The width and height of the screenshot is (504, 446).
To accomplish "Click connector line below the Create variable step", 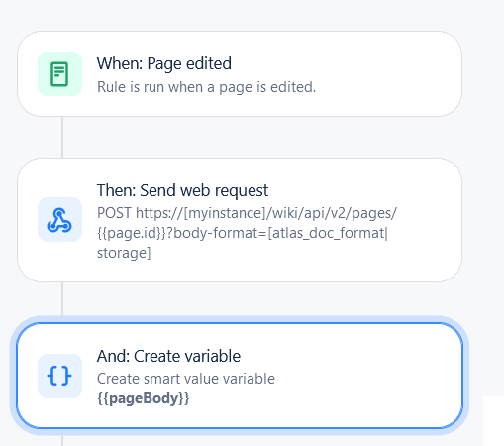I will (x=62, y=441).
